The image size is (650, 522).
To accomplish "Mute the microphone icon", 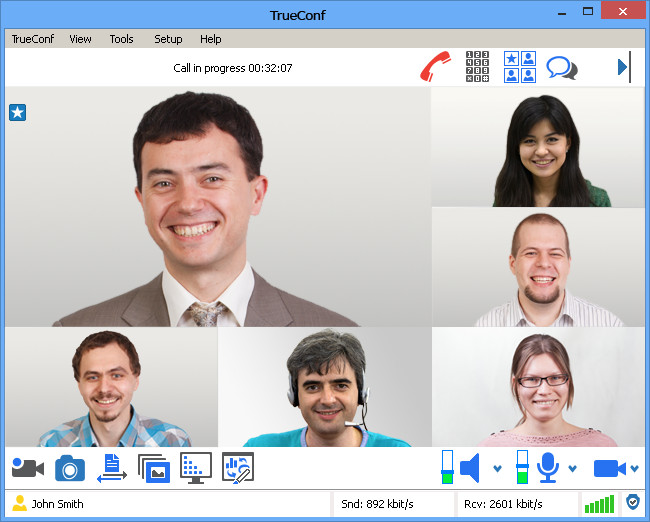I will (548, 468).
